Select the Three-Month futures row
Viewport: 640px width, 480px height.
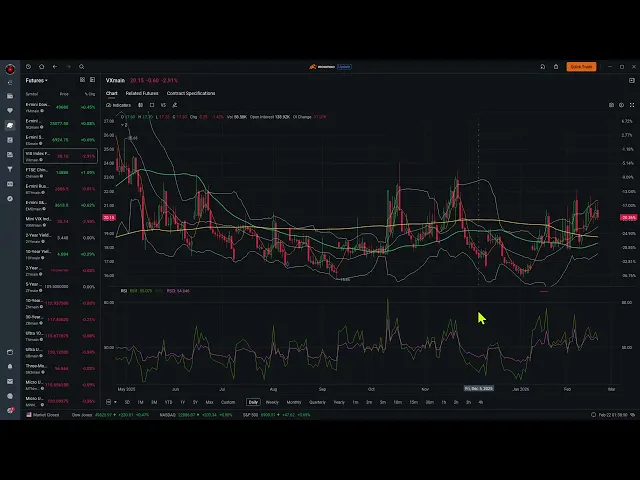point(60,369)
